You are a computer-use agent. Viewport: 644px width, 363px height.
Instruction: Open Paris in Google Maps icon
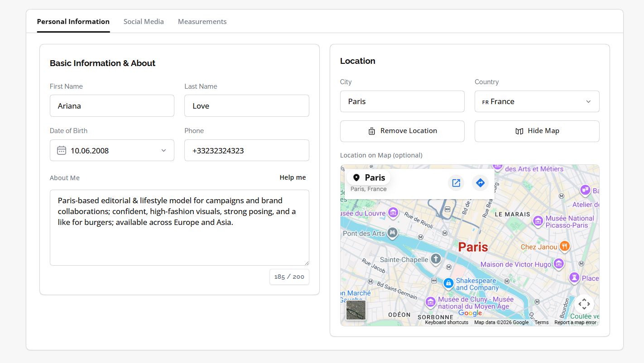tap(456, 183)
